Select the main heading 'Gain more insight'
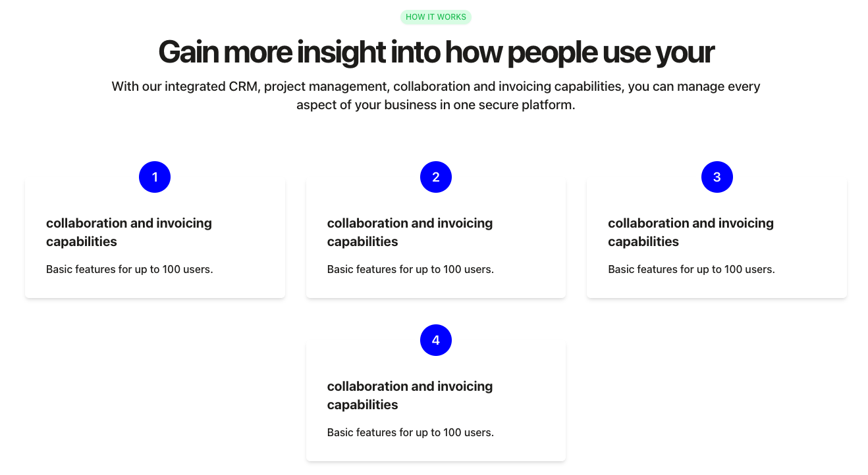 (436, 52)
